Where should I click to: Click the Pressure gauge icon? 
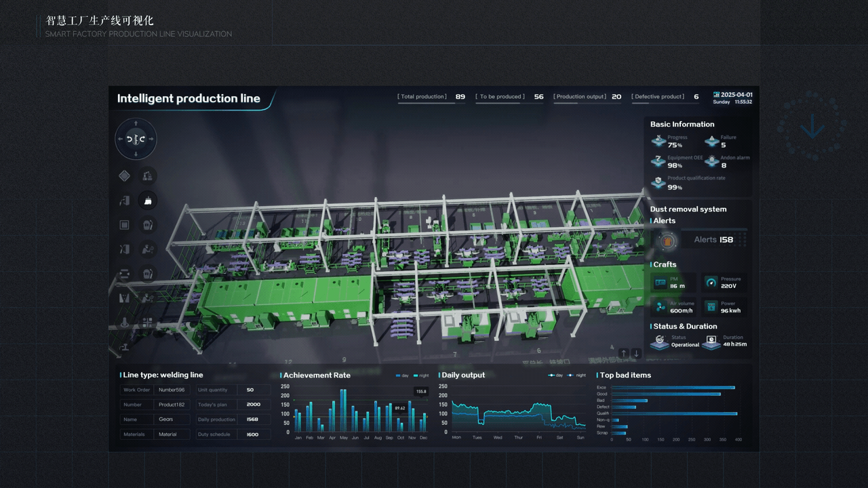pyautogui.click(x=711, y=283)
